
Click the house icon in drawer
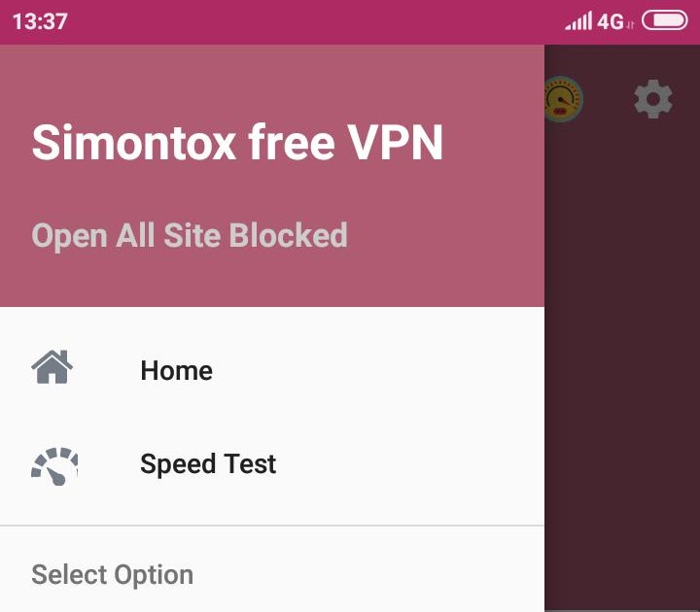coord(52,367)
